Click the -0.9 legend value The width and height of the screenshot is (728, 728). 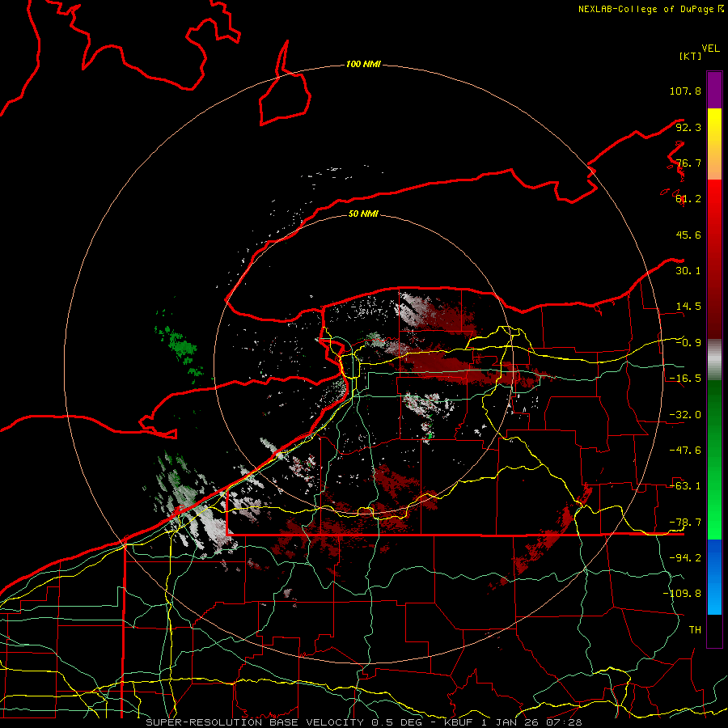point(688,343)
